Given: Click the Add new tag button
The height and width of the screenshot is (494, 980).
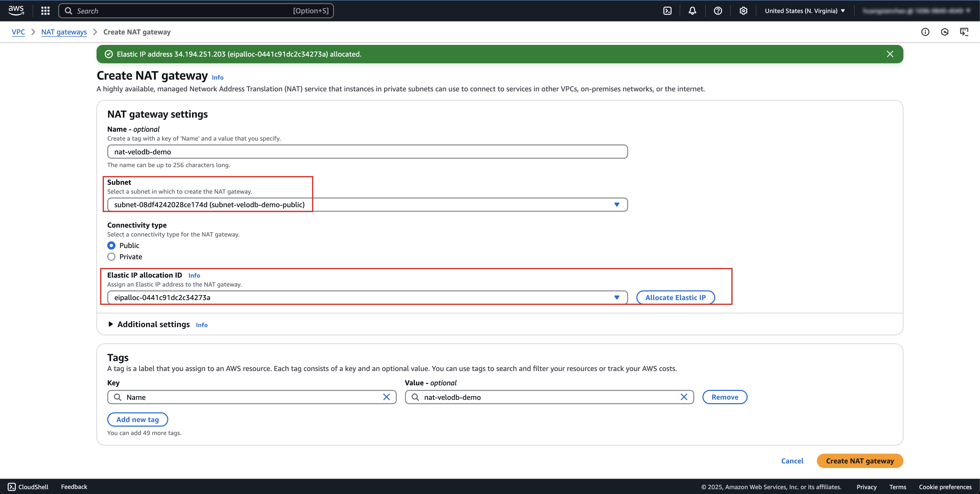Looking at the screenshot, I should pos(137,419).
